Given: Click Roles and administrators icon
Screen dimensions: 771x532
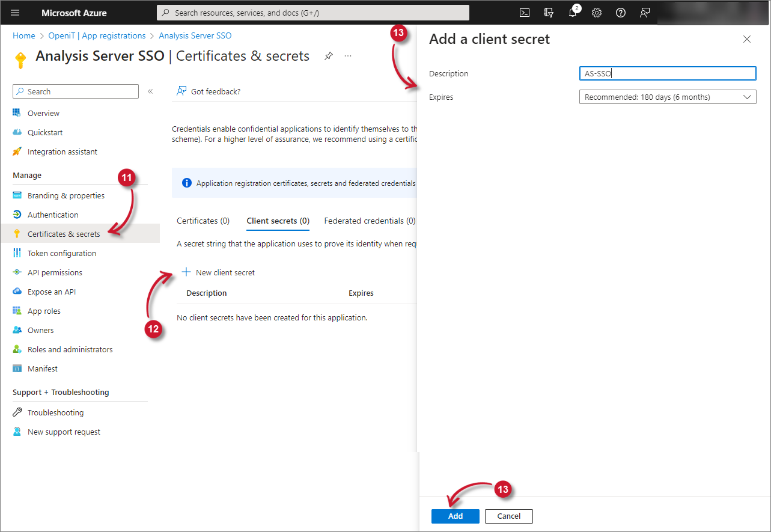Looking at the screenshot, I should click(x=17, y=349).
